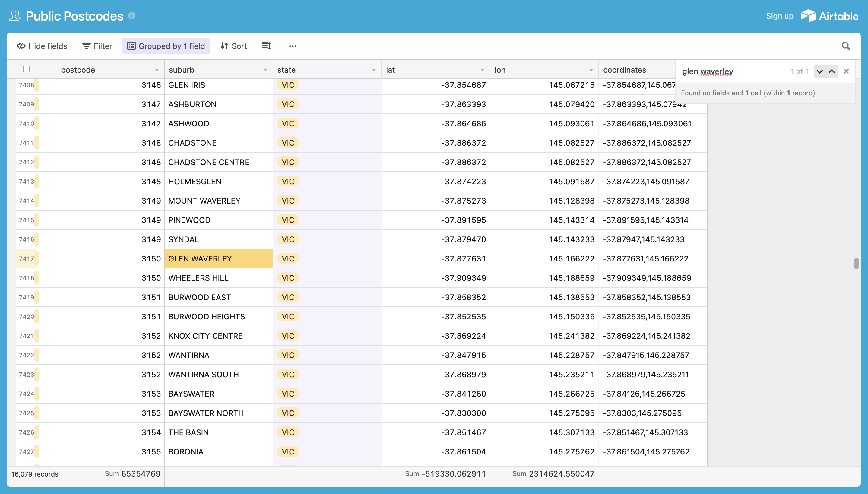Click Grouped by 1 field button
Screen dimensions: 868x494
pos(166,46)
